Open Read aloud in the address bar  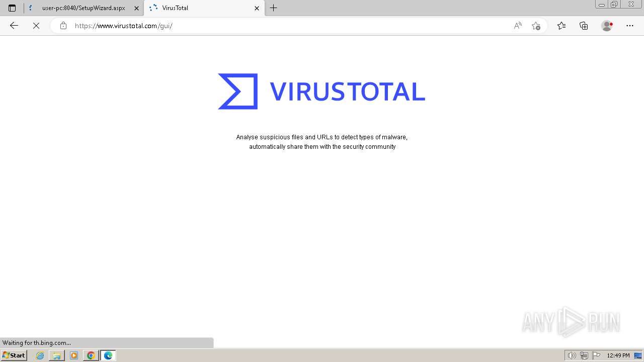518,26
